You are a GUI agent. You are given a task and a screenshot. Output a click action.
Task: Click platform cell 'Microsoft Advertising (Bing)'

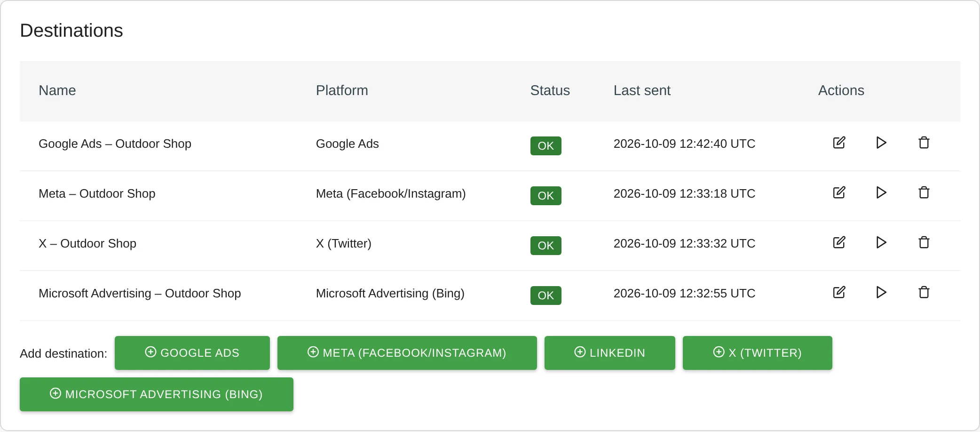390,293
